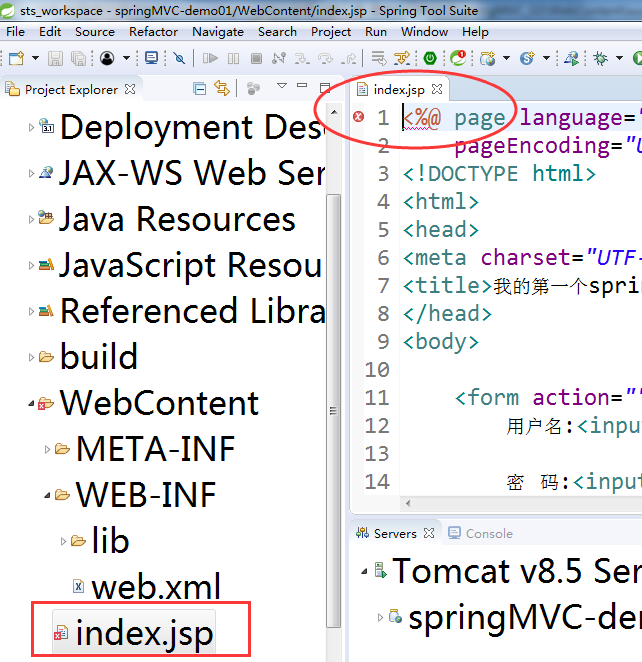Click the error marker on line 1

(358, 117)
